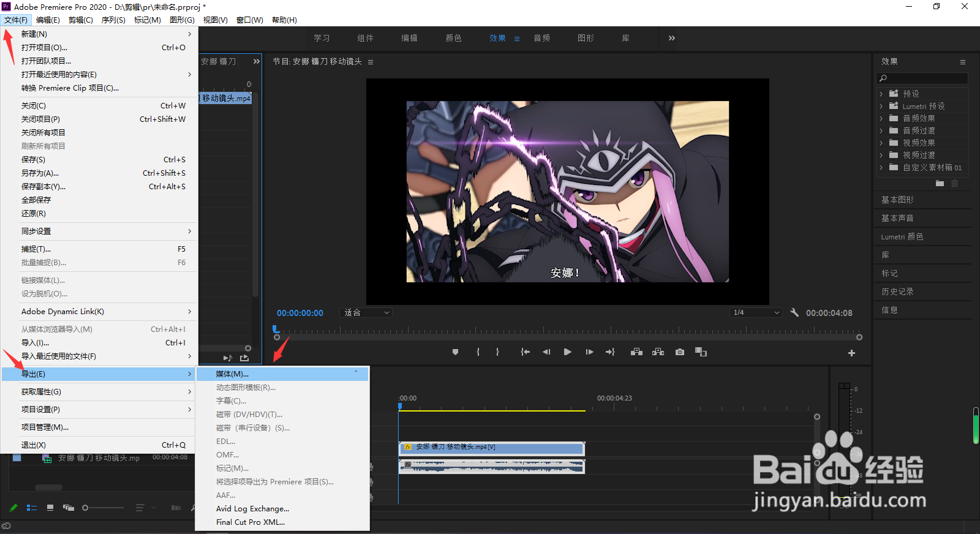980x534 pixels.
Task: Select 保存(S) in File menu
Action: (100, 159)
